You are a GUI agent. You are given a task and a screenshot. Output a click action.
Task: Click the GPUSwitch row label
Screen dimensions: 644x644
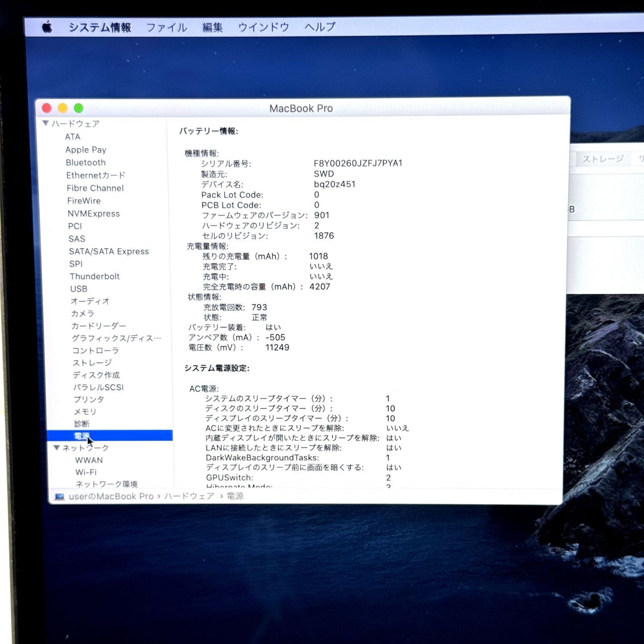tap(230, 478)
